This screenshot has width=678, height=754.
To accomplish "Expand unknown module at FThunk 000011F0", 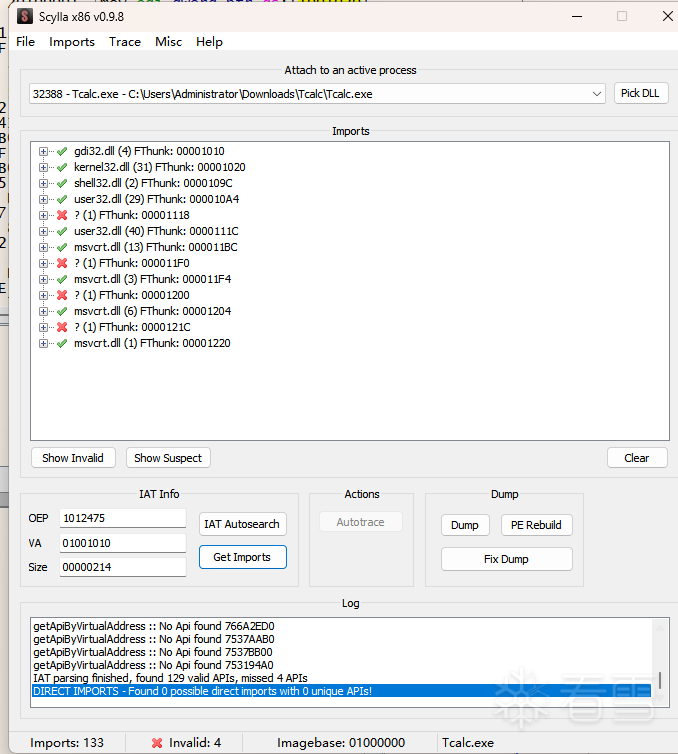I will [43, 263].
